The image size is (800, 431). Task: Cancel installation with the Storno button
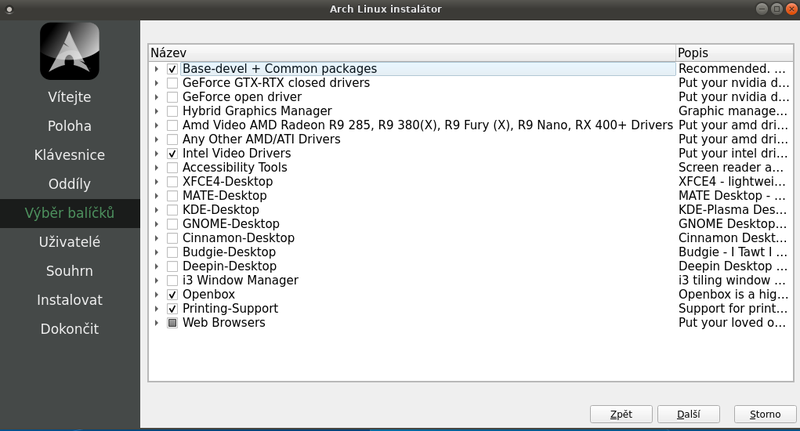click(765, 413)
